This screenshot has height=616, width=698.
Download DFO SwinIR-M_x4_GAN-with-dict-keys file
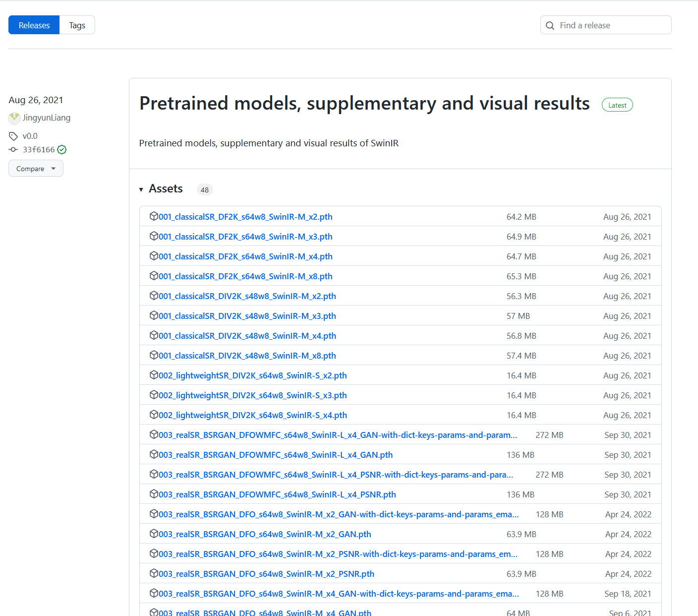point(339,594)
